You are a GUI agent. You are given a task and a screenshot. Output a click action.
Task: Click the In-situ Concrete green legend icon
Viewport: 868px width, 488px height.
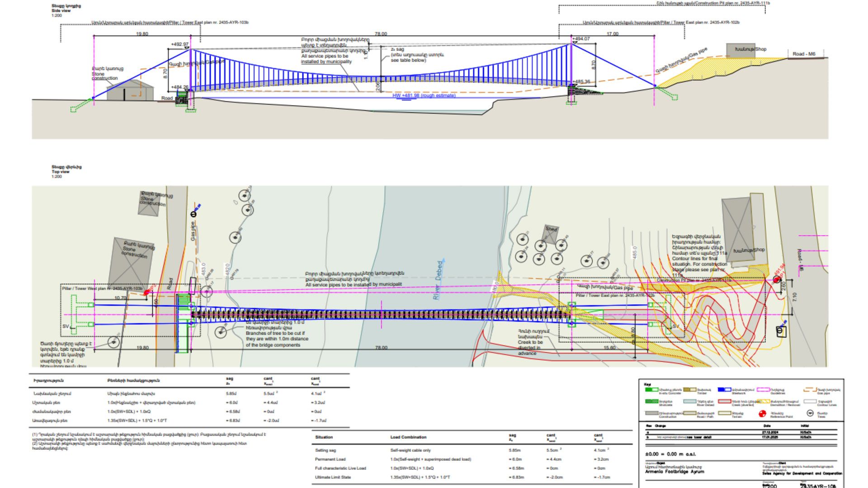pos(652,390)
